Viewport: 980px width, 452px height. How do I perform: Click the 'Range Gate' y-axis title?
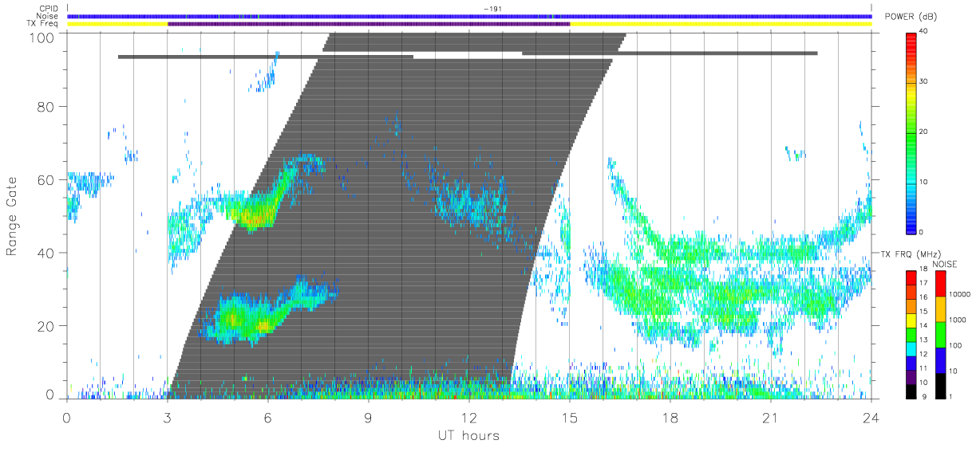tap(13, 216)
